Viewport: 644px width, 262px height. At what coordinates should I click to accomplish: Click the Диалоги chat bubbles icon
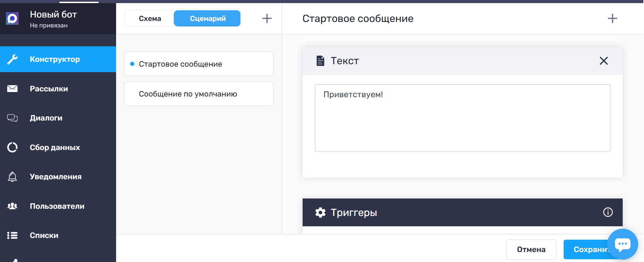pos(12,118)
